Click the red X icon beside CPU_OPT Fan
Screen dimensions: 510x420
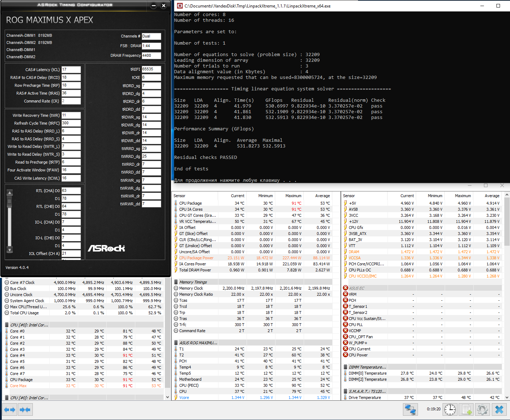tap(345, 337)
